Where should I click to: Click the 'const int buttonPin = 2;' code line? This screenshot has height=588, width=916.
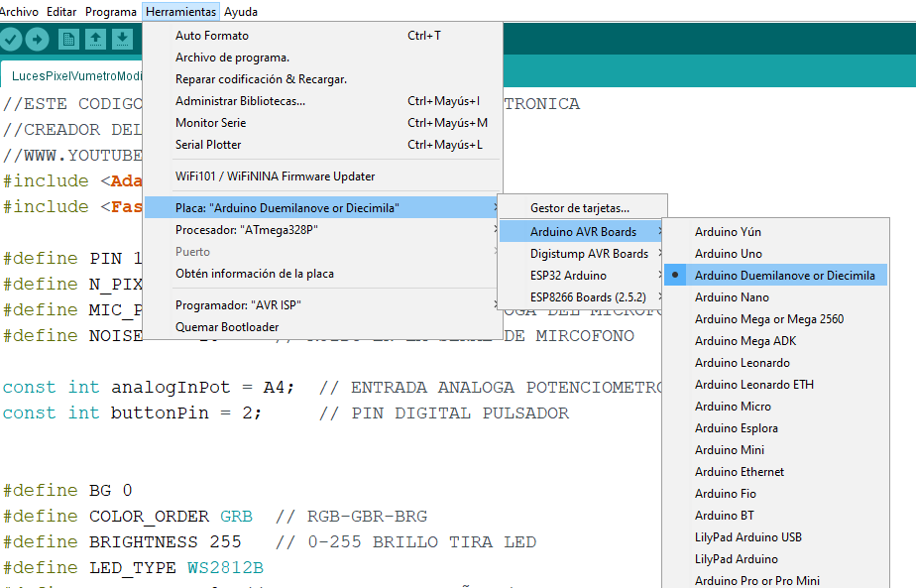(x=132, y=413)
